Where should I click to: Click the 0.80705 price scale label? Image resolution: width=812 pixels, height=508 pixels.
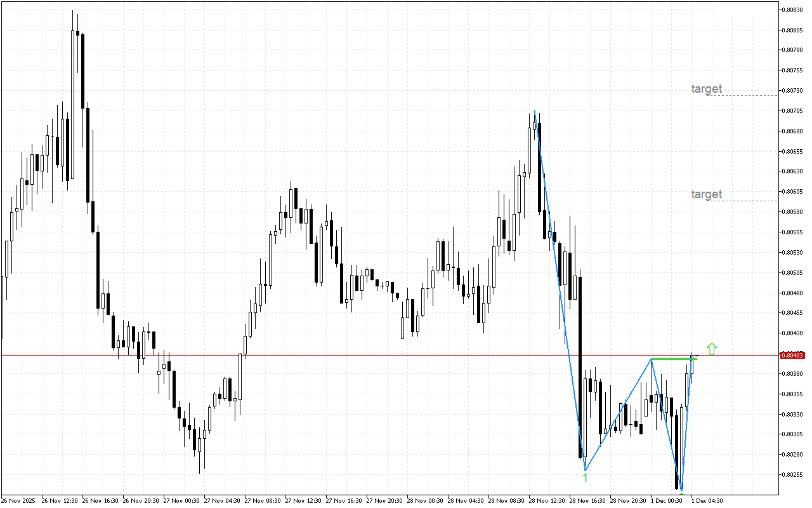[792, 111]
